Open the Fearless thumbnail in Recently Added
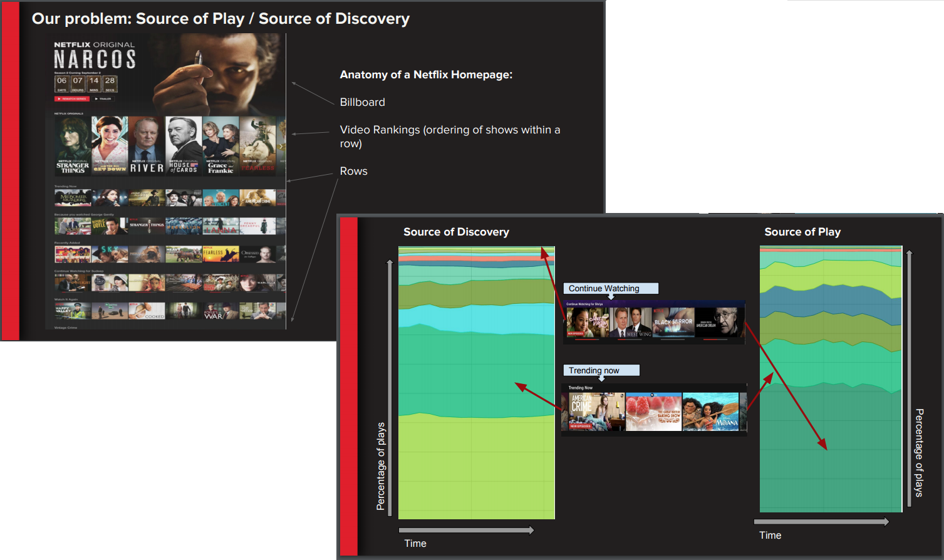The width and height of the screenshot is (944, 560). (x=220, y=254)
